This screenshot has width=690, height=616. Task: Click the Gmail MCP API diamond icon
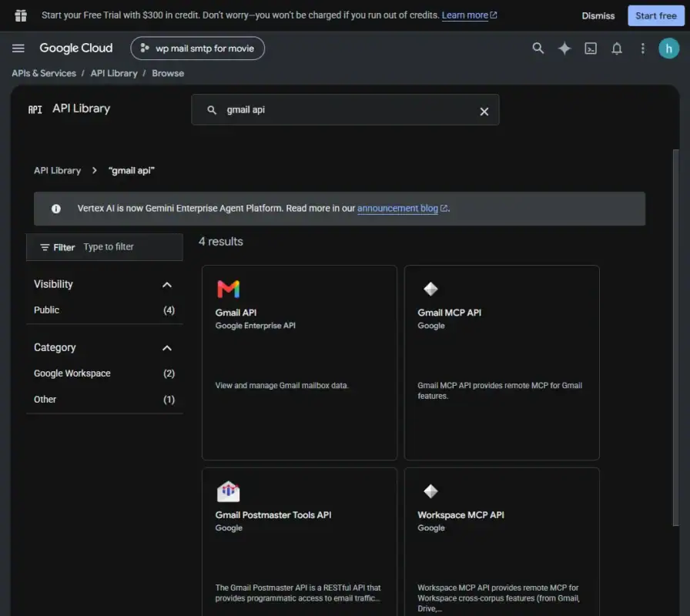pos(430,289)
